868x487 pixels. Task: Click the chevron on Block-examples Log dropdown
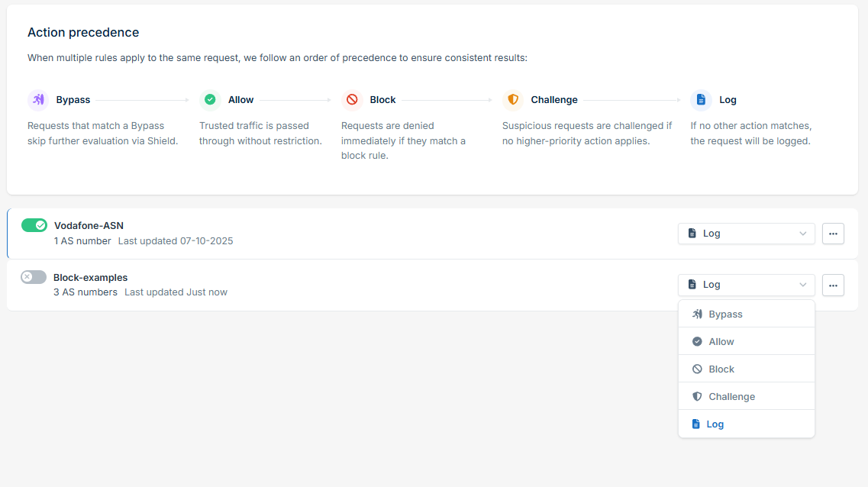pyautogui.click(x=802, y=285)
